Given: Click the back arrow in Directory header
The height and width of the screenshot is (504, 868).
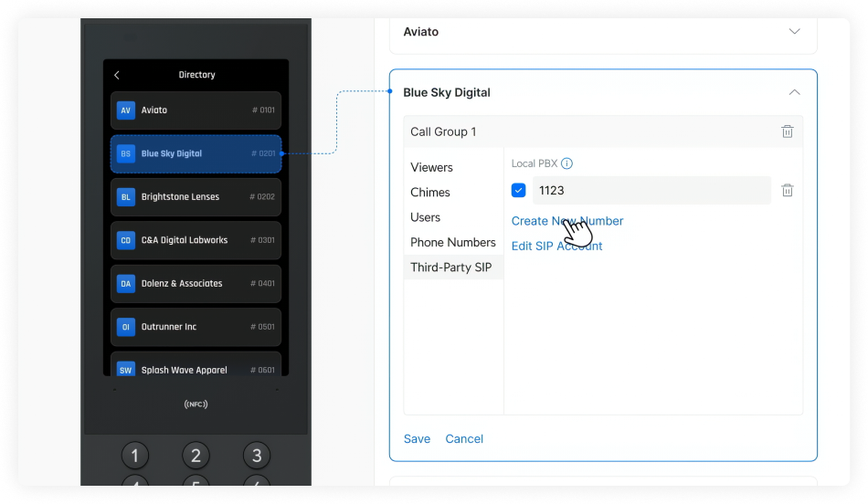Looking at the screenshot, I should click(117, 75).
